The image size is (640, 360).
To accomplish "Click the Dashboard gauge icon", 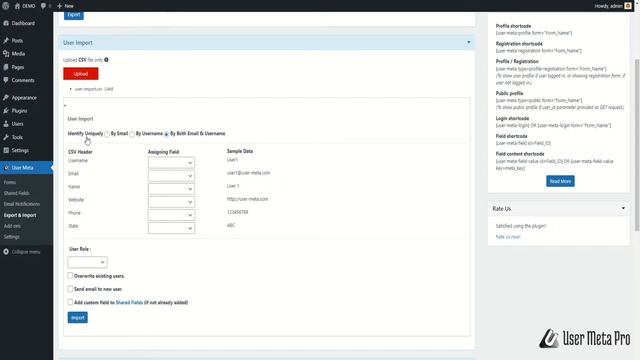I will [6, 23].
